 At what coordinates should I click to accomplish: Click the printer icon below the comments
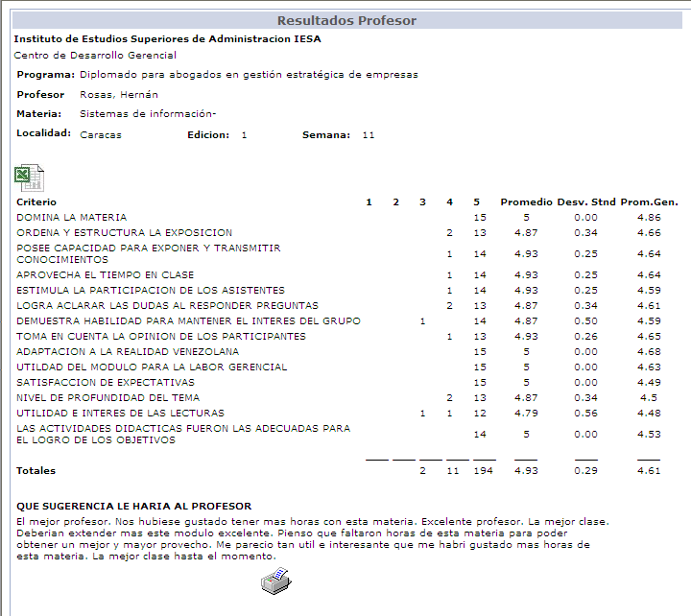276,581
